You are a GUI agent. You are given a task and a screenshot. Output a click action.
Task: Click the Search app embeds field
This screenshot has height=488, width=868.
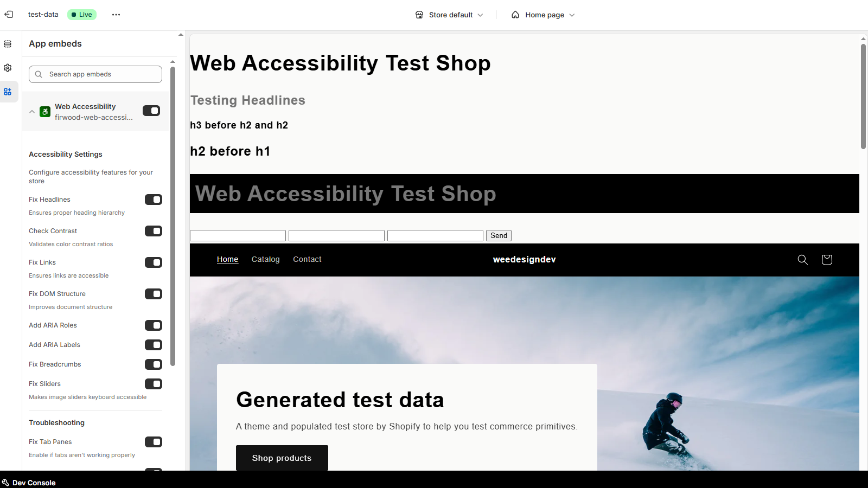tap(95, 74)
